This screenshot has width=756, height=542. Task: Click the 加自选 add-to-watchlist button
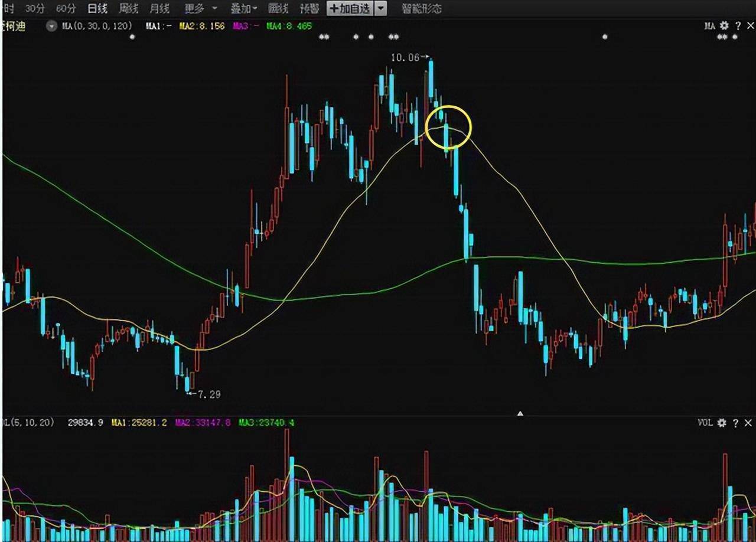[x=350, y=8]
